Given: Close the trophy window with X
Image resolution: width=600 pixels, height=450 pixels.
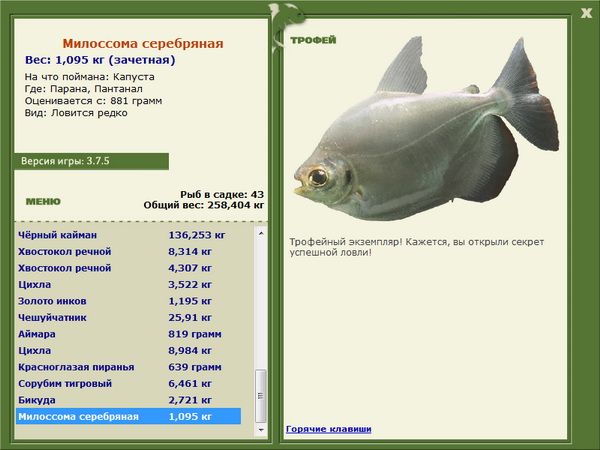Looking at the screenshot, I should coord(586,13).
